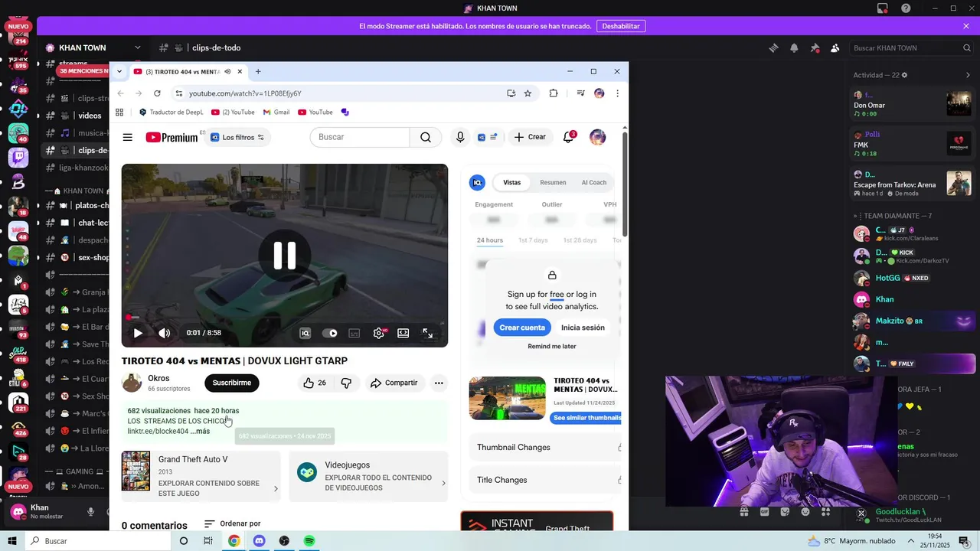Mute the tab via the speaker icon
The width and height of the screenshot is (980, 551).
coord(227,71)
